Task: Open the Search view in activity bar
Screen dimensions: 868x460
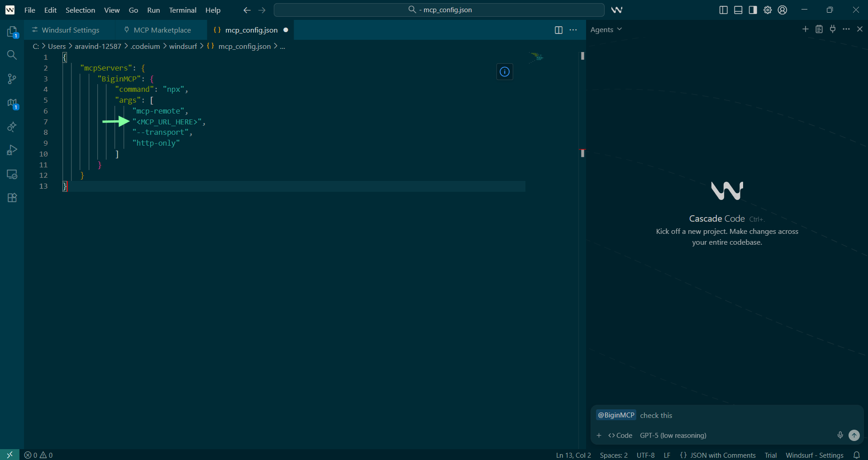Action: tap(12, 55)
